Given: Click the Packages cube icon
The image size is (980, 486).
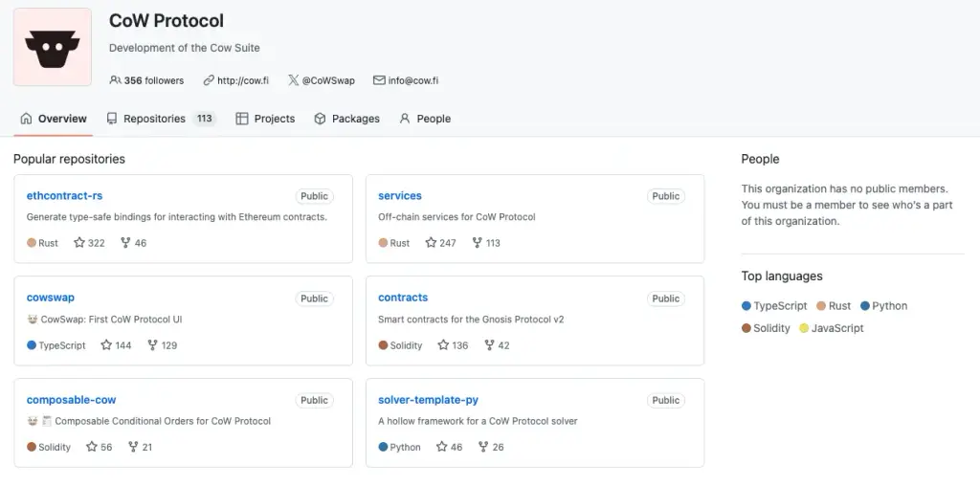Looking at the screenshot, I should pos(320,118).
